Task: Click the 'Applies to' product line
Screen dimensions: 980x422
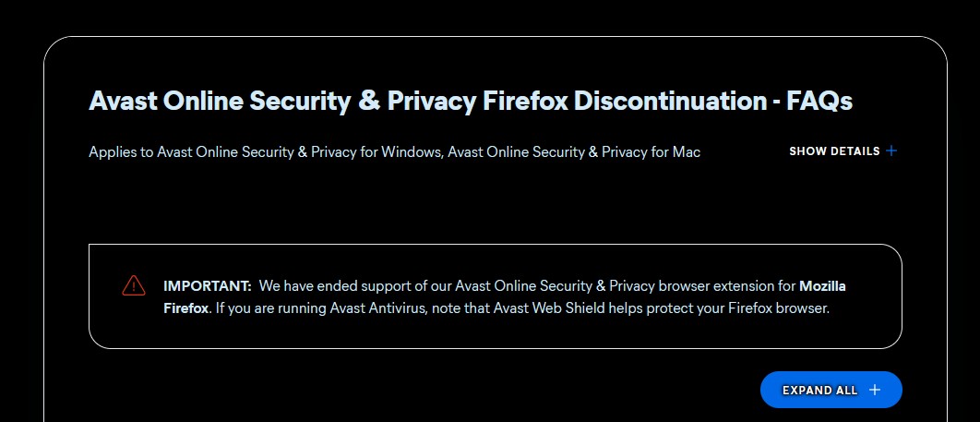Action: tap(394, 151)
